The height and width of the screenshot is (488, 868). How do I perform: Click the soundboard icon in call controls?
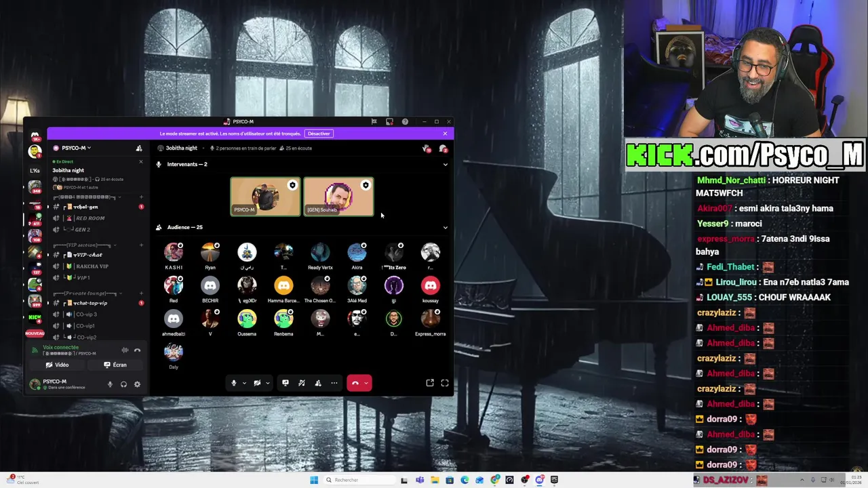[302, 383]
